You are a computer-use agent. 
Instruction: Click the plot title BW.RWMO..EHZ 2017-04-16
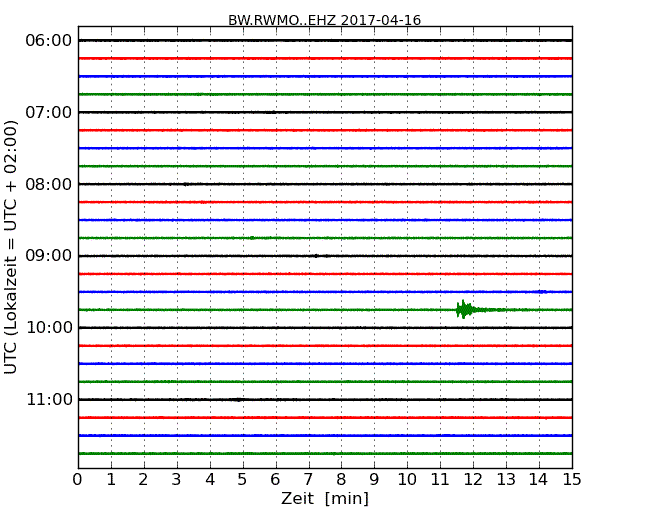325,20
